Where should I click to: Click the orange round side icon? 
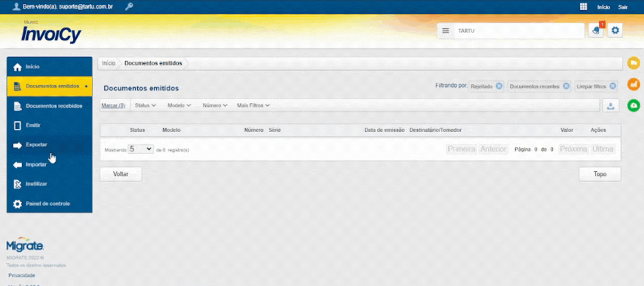pos(633,84)
